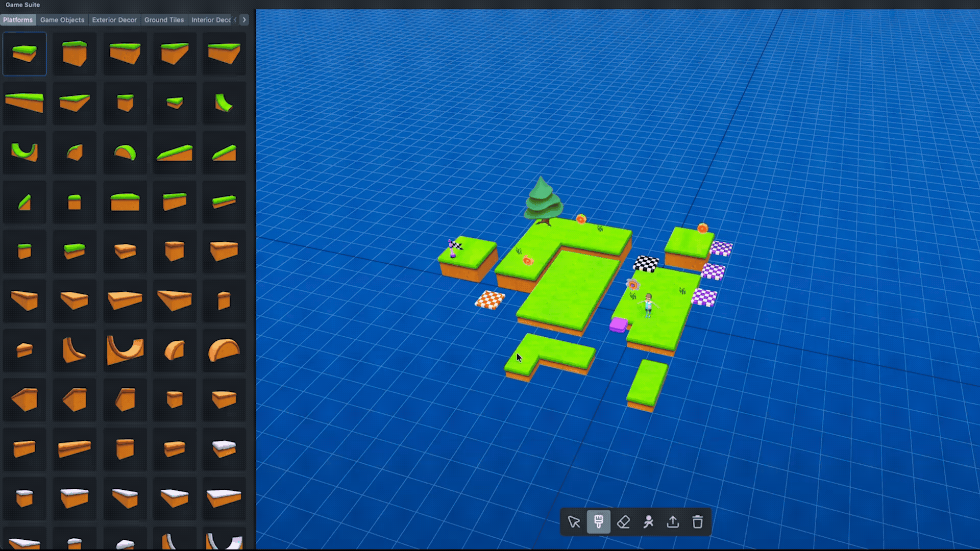Switch to the eraser tool
Screen dimensions: 980x551
pyautogui.click(x=623, y=522)
